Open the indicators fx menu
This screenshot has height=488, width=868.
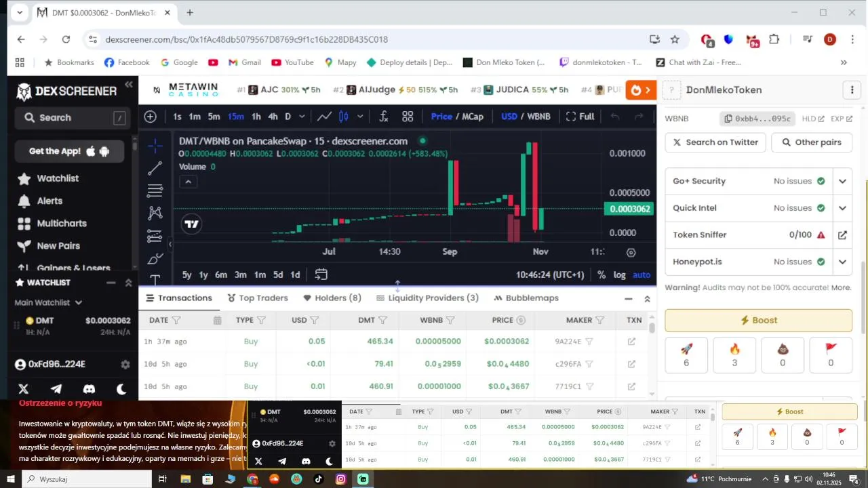tap(383, 117)
